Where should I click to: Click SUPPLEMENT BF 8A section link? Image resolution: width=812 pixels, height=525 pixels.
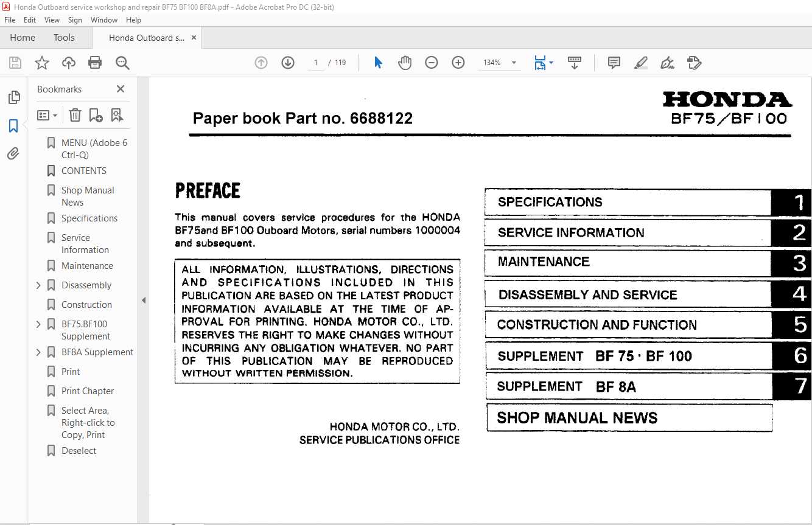point(648,386)
